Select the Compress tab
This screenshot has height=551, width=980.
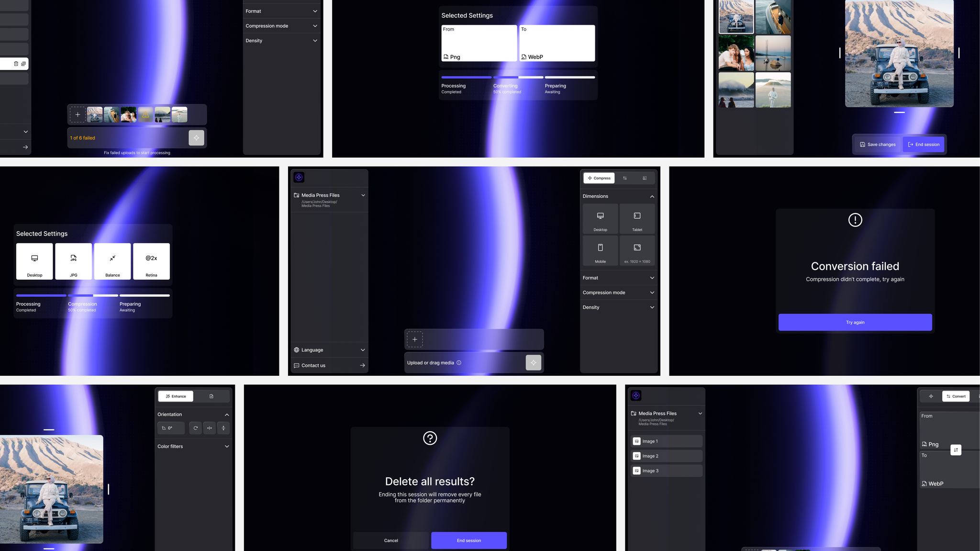[599, 178]
